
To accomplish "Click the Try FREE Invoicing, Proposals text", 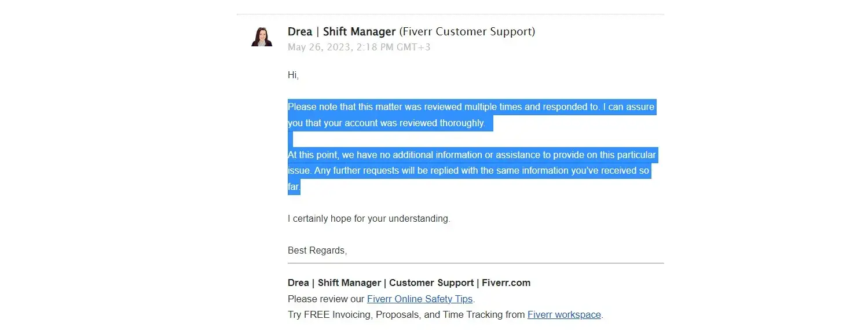I will pos(406,315).
